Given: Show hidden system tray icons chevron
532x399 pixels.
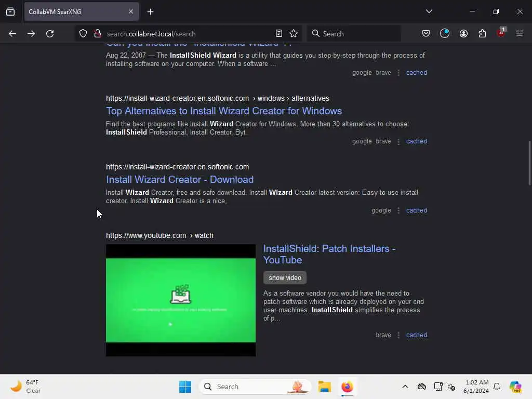Looking at the screenshot, I should (405, 387).
